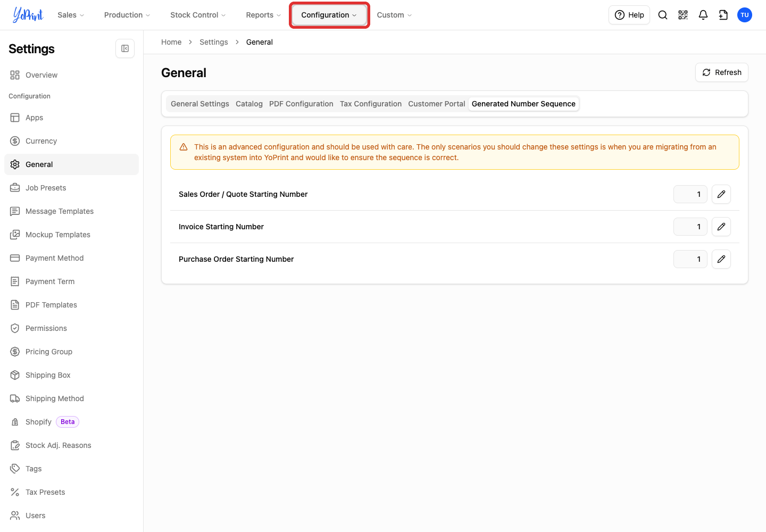The height and width of the screenshot is (532, 766).
Task: Open Mockup Templates settings
Action: point(71,235)
